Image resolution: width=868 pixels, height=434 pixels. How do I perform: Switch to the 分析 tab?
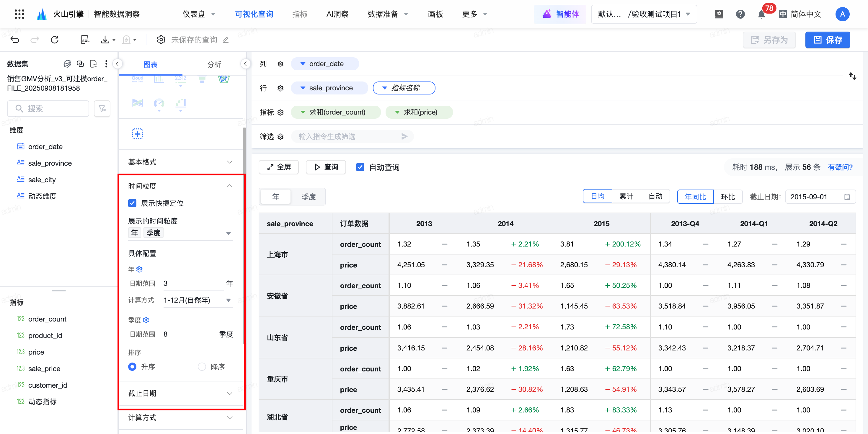[214, 64]
